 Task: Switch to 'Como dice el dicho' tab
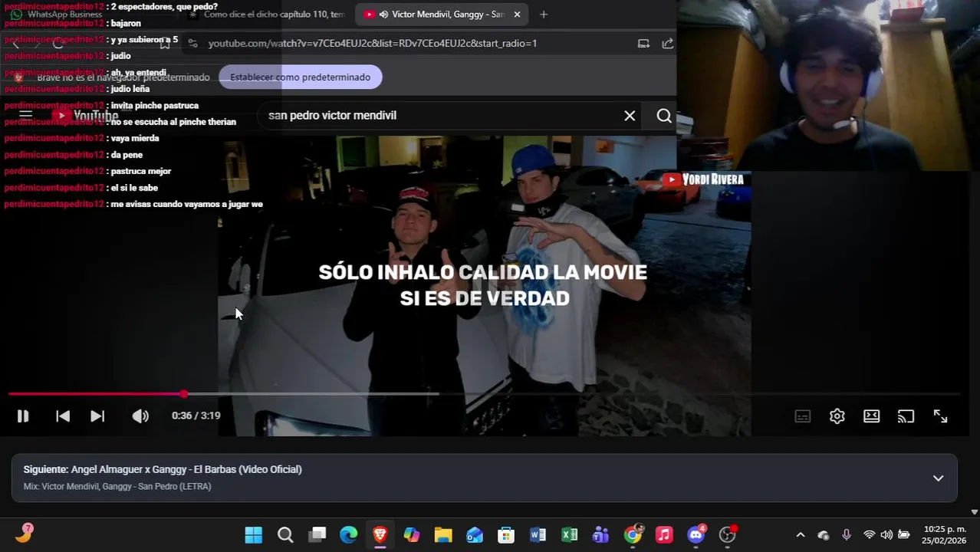pos(268,15)
